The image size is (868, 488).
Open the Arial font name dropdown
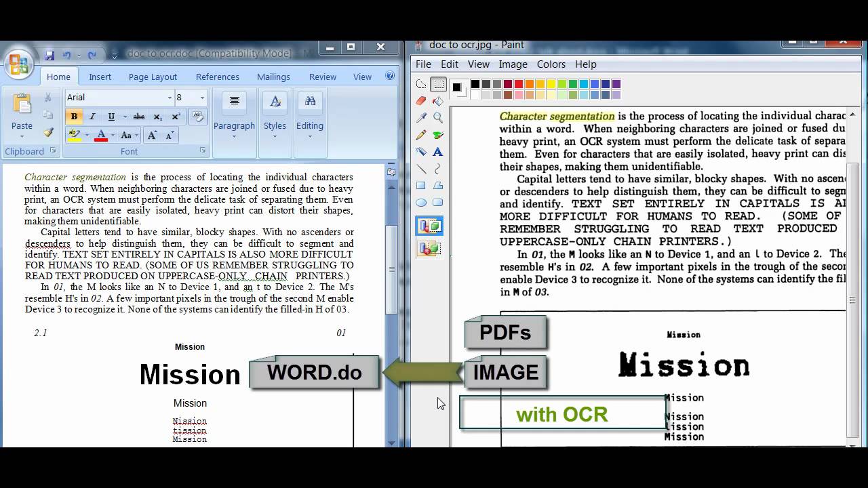(x=170, y=98)
